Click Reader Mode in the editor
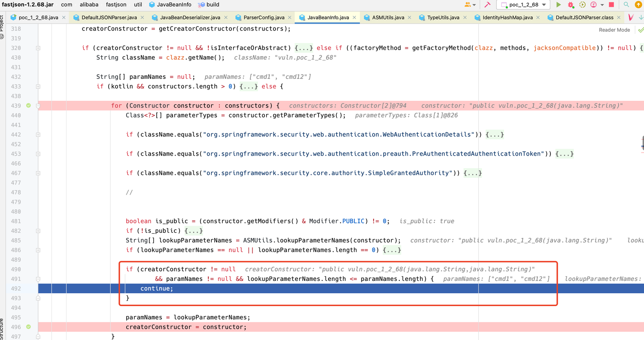The height and width of the screenshot is (340, 644). pos(614,30)
